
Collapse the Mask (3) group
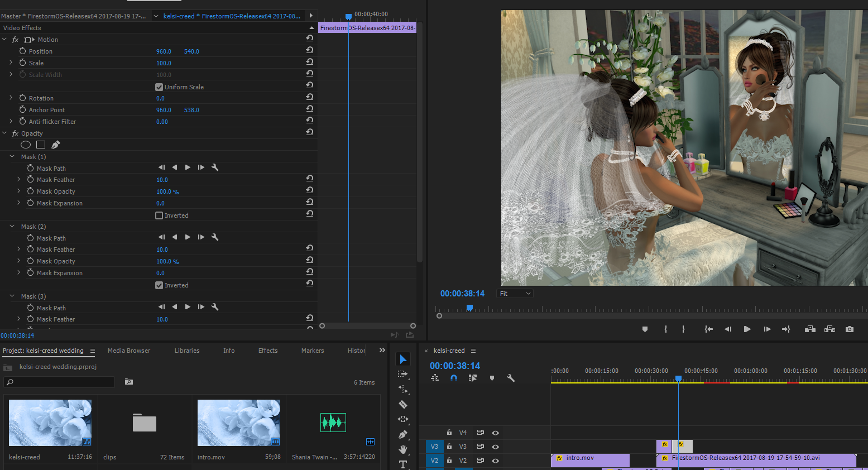pyautogui.click(x=12, y=296)
